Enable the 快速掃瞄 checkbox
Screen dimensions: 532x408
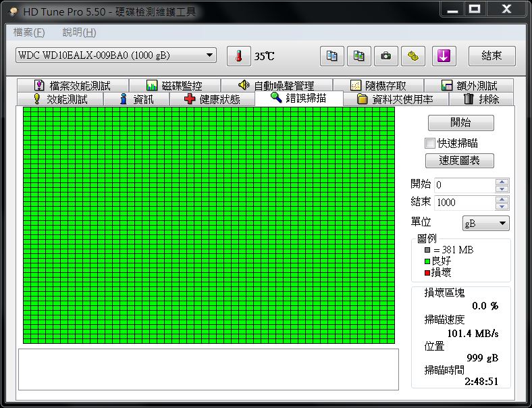pyautogui.click(x=430, y=143)
